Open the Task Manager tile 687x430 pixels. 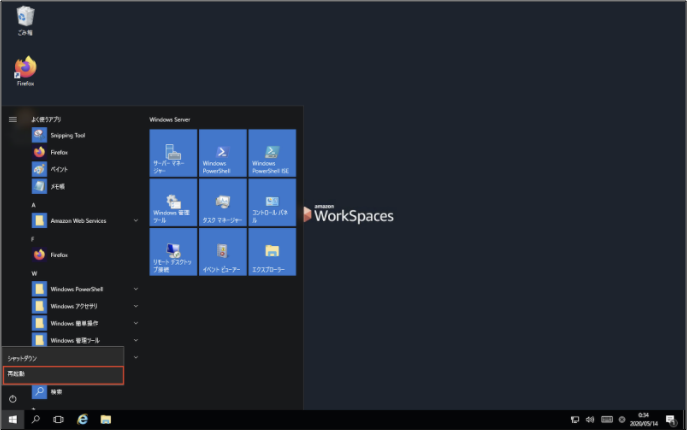coord(223,203)
